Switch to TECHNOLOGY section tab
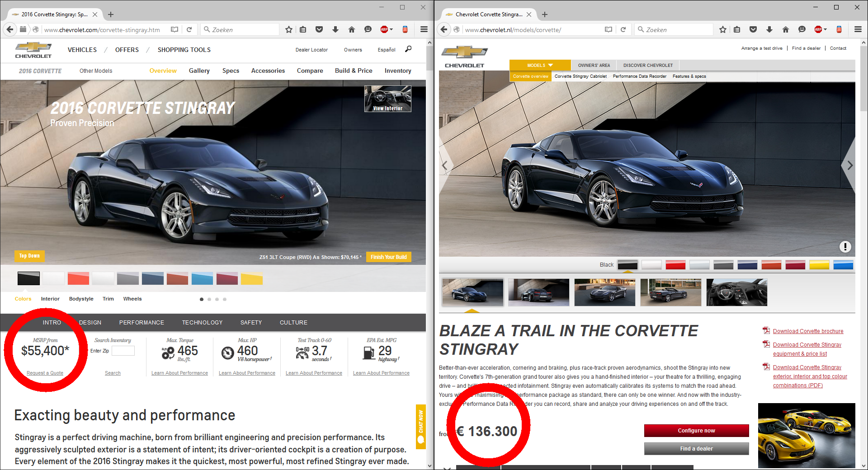This screenshot has width=868, height=470. click(202, 323)
